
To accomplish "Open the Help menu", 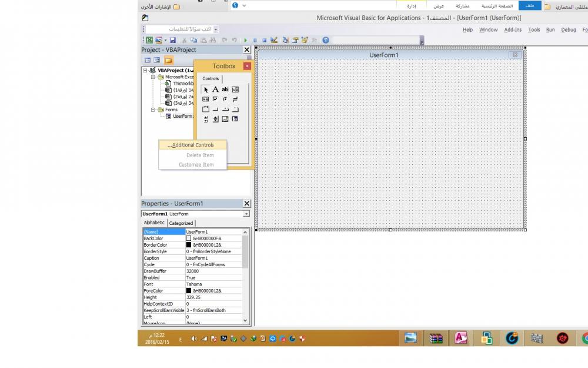I will click(467, 29).
